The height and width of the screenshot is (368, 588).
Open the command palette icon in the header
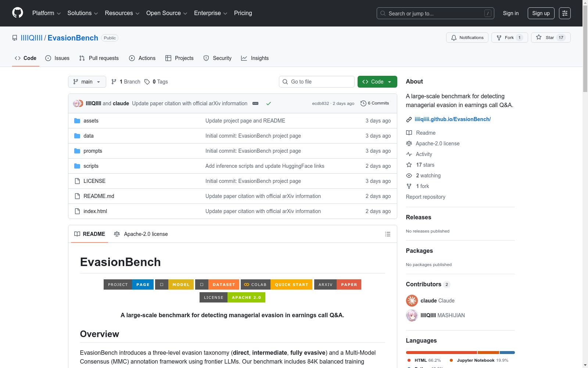(x=565, y=13)
